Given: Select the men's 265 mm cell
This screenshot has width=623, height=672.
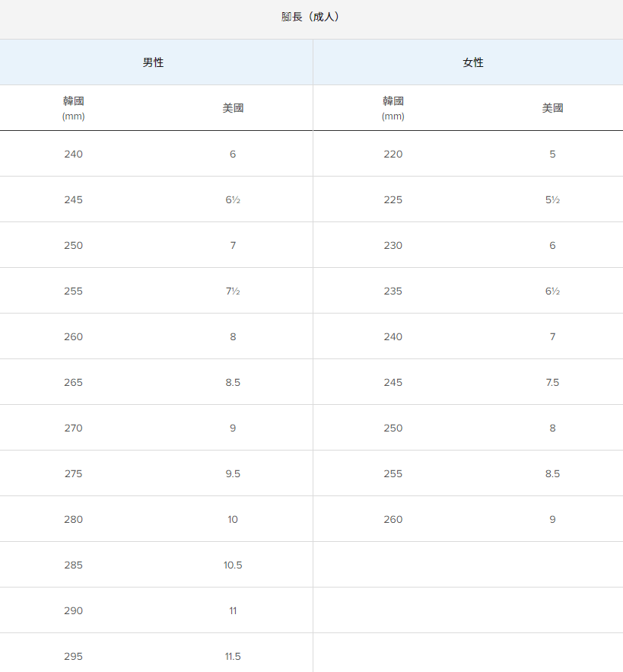Looking at the screenshot, I should tap(74, 382).
